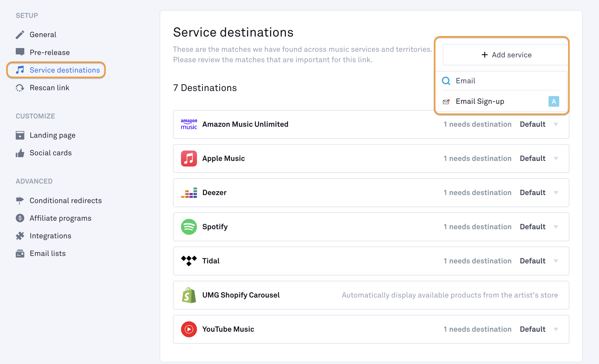The height and width of the screenshot is (364, 599).
Task: Go to Social cards customization
Action: click(x=51, y=153)
